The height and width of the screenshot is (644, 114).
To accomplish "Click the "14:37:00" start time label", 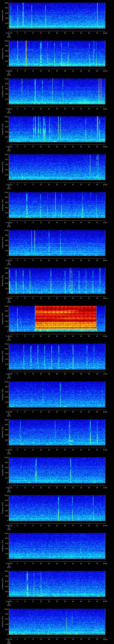I will point(9,260).
